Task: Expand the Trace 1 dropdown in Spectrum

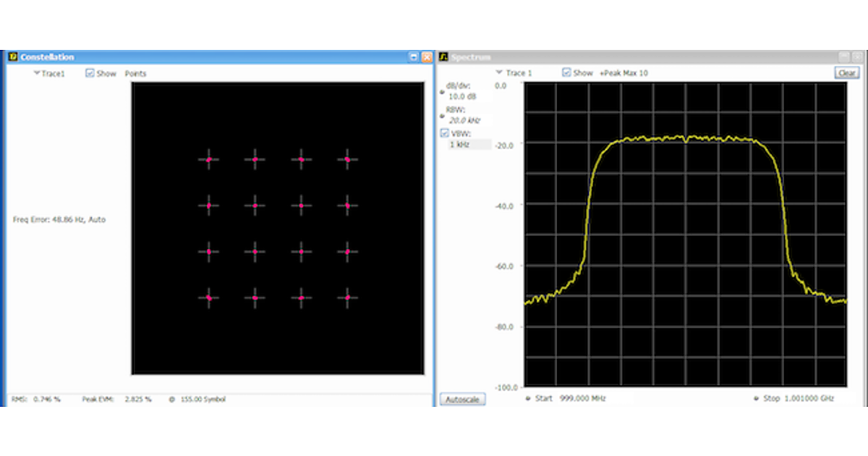Action: [x=514, y=73]
